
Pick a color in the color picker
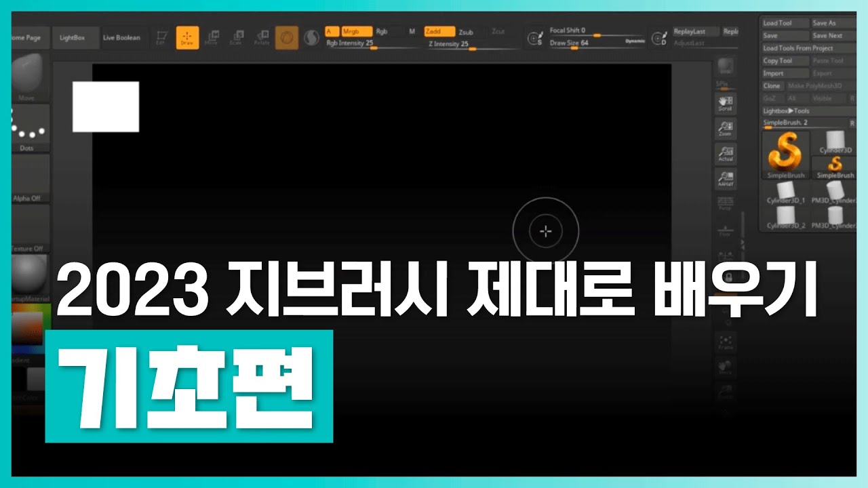(x=31, y=329)
